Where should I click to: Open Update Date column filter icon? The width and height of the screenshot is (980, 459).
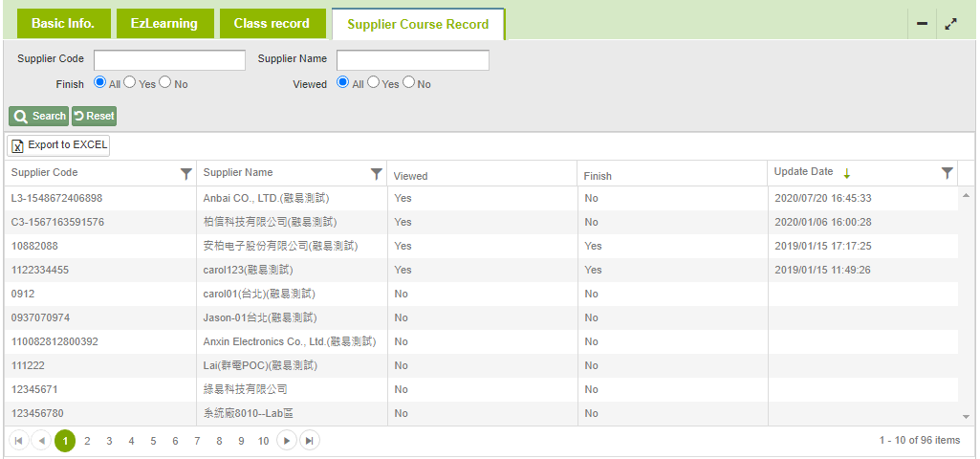[x=947, y=173]
